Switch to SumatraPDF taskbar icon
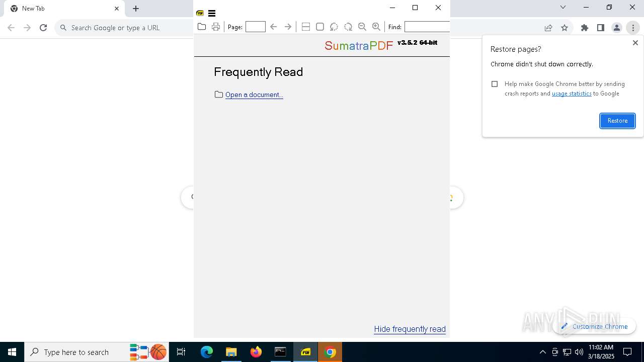 [x=305, y=352]
